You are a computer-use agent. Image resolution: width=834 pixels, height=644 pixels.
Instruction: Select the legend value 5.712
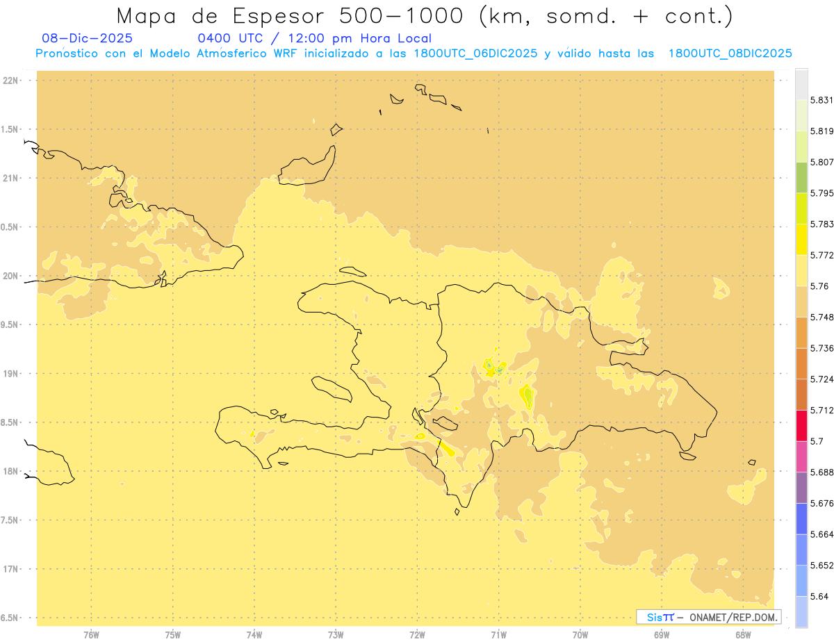[x=822, y=410]
